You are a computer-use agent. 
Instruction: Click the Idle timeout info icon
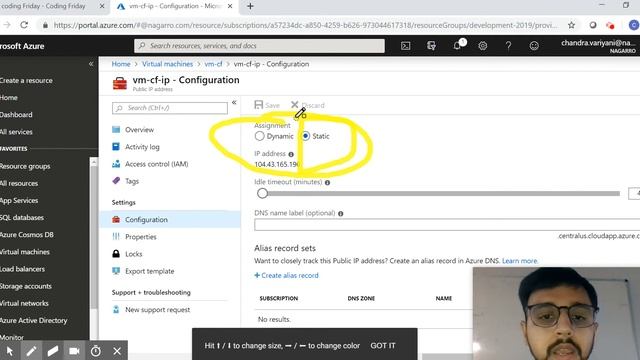[327, 182]
